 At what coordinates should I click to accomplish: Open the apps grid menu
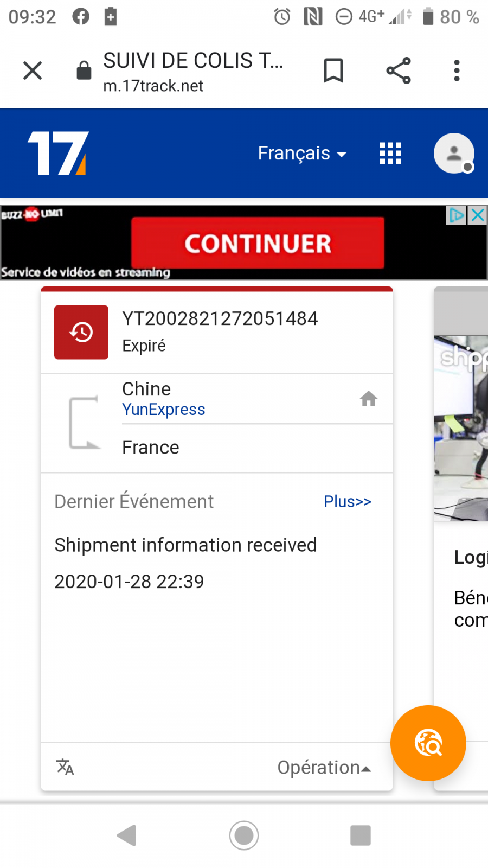click(x=390, y=154)
